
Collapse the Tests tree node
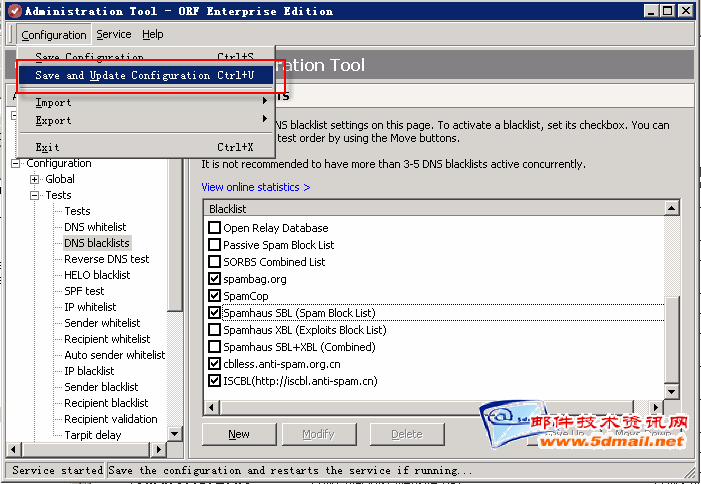(35, 195)
